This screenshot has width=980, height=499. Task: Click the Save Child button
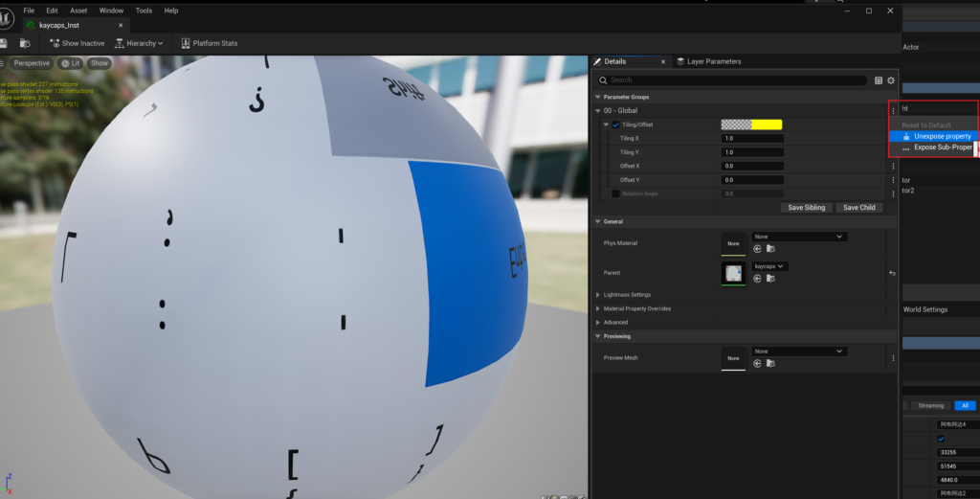[x=858, y=207]
